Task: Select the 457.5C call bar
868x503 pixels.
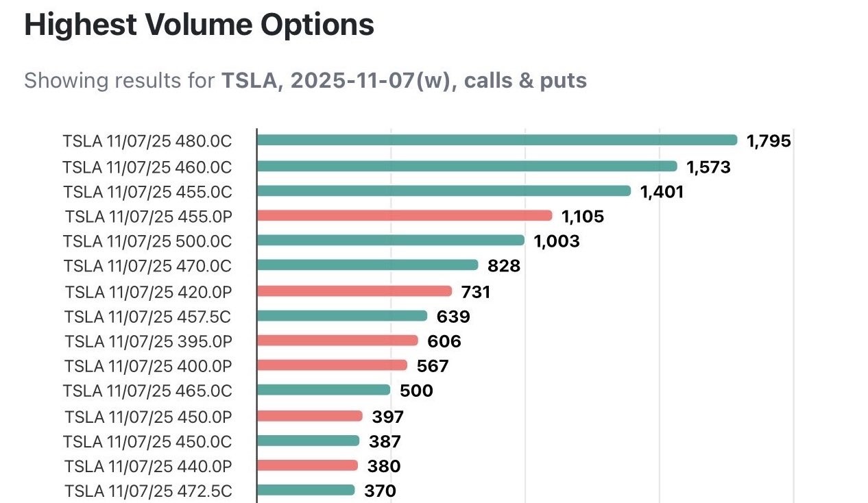Action: [x=342, y=315]
